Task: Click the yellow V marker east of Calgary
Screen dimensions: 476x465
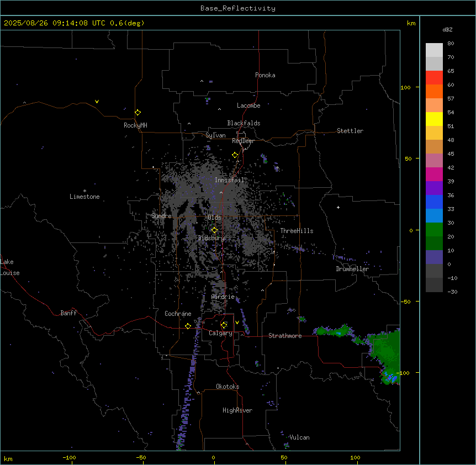Action: [x=237, y=323]
